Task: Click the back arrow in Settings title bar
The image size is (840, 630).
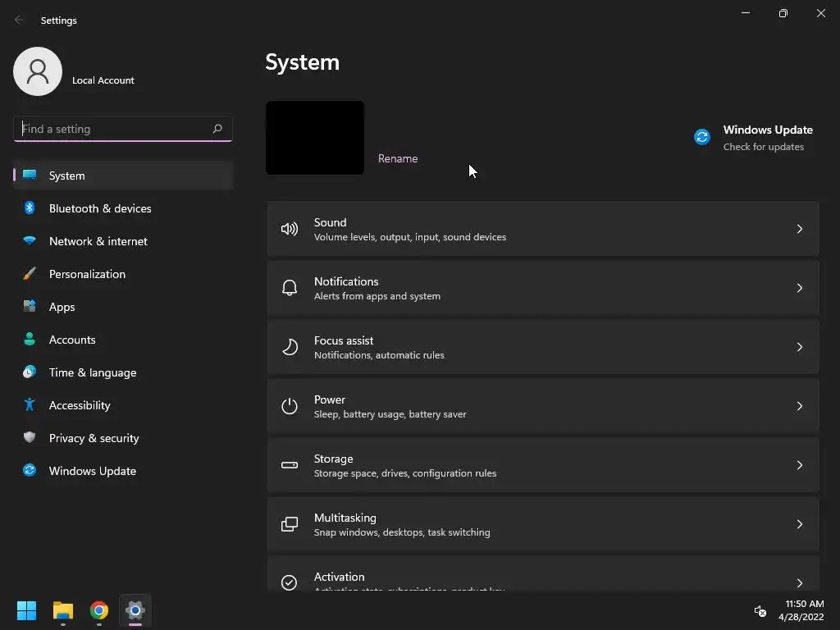Action: (20, 20)
